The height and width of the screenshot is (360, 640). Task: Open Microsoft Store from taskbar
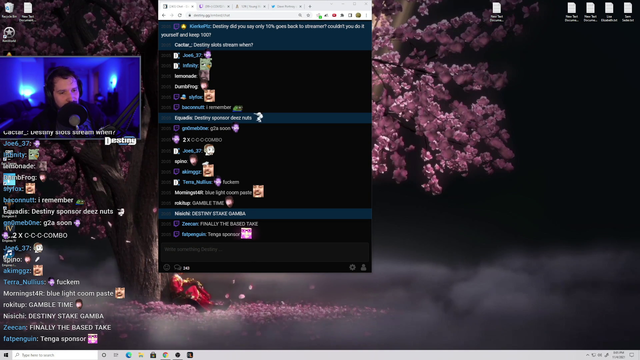[x=153, y=355]
